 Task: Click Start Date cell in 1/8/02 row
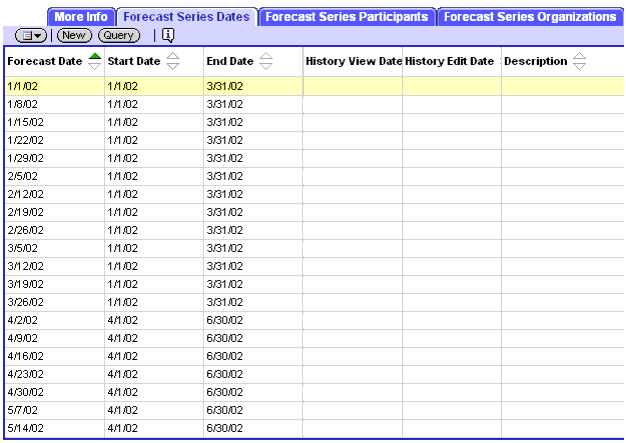[154, 104]
